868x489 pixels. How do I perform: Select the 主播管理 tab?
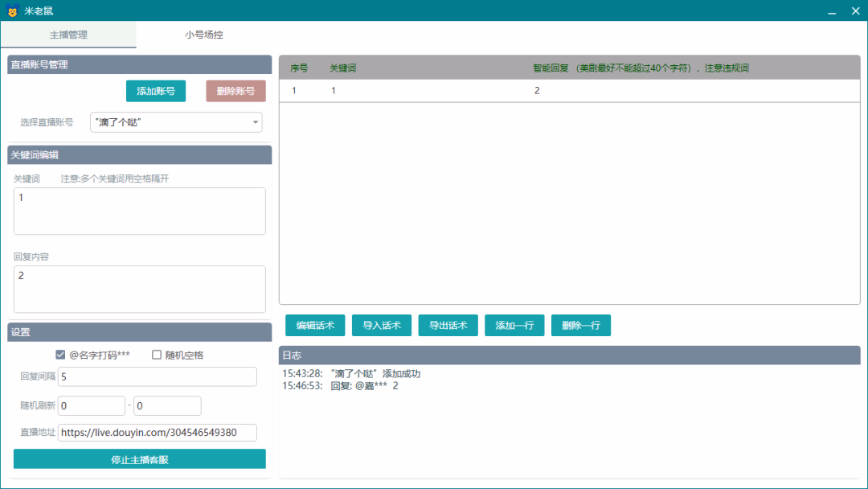pyautogui.click(x=68, y=35)
